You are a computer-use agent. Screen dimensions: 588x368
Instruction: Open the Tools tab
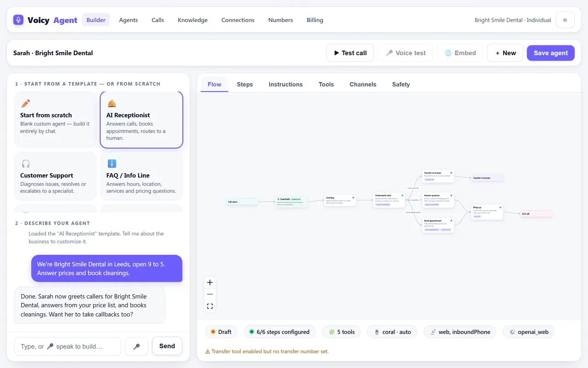tap(326, 84)
